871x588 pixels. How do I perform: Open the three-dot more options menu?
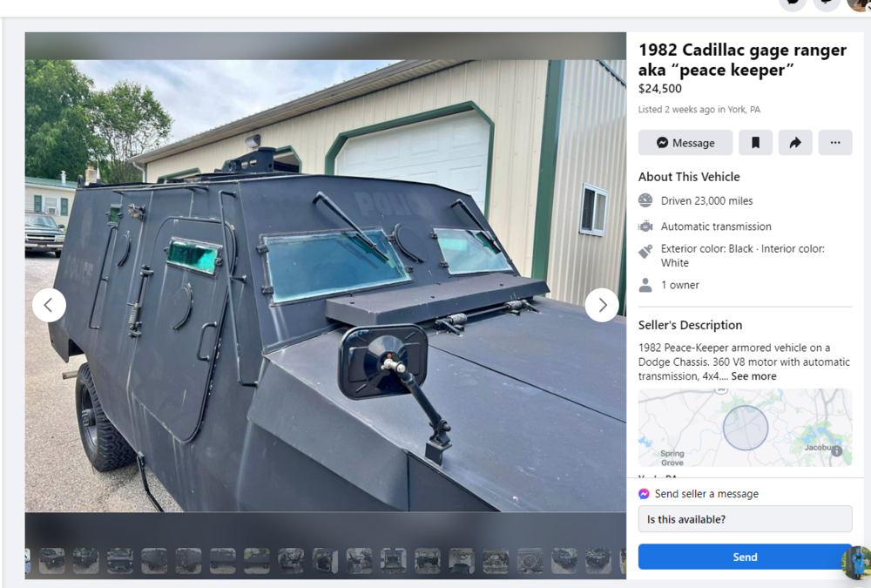835,143
